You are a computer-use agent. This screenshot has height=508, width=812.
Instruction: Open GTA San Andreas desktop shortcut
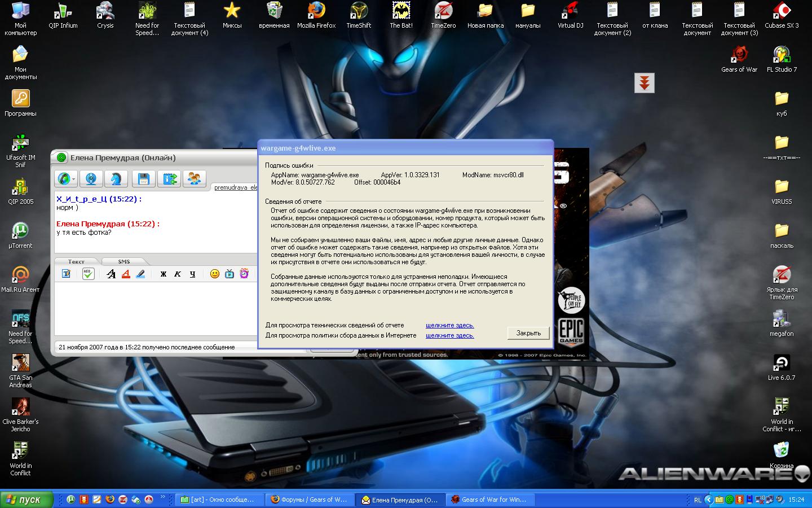pos(20,371)
